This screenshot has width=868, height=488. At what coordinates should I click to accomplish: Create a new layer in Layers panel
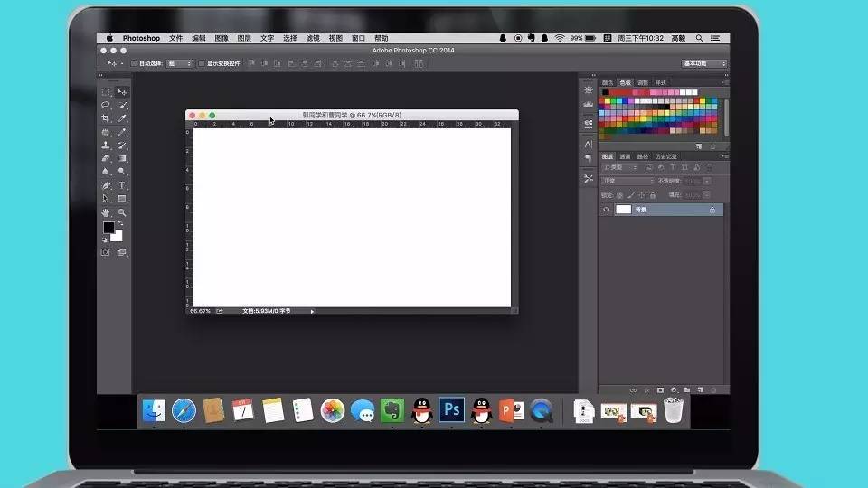coord(700,390)
